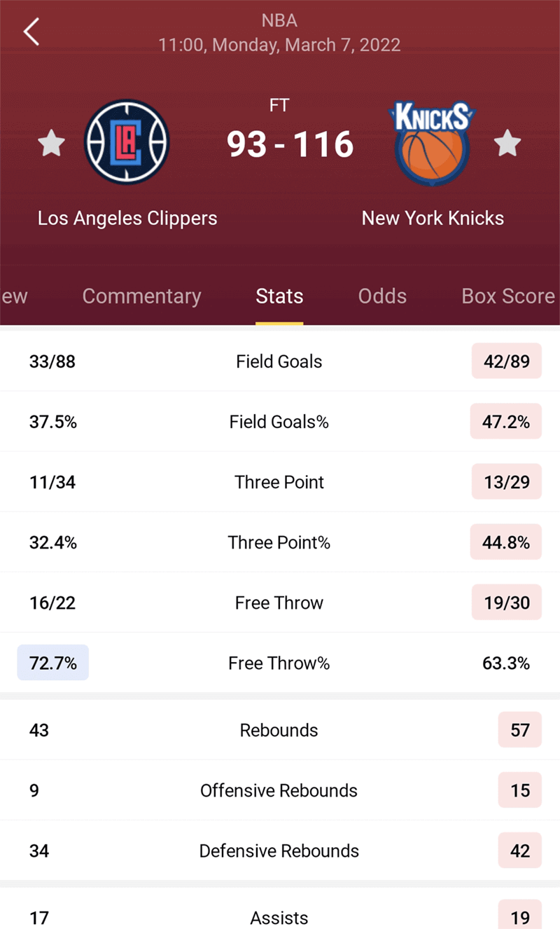560x929 pixels.
Task: Open the Box Score tab
Action: 508,296
